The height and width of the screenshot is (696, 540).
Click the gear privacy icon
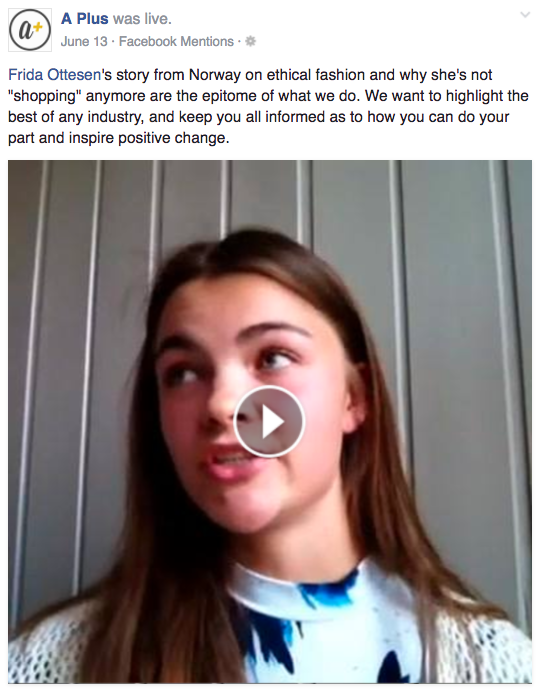pyautogui.click(x=251, y=41)
